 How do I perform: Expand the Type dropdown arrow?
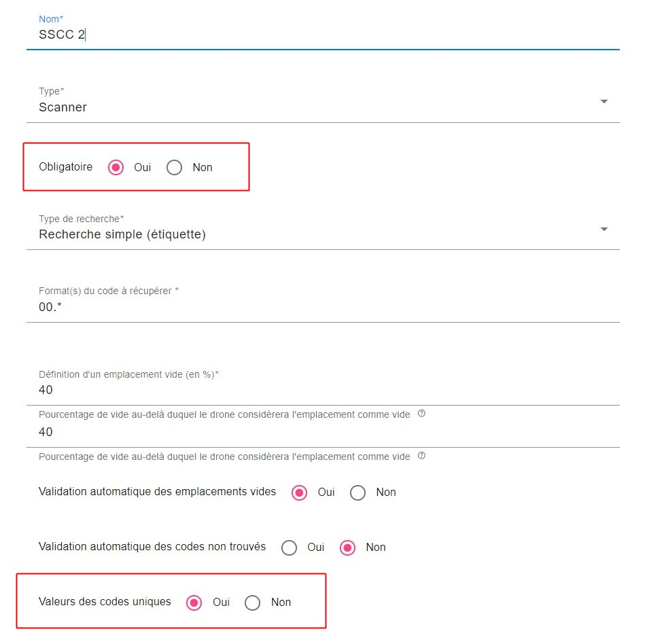click(604, 102)
